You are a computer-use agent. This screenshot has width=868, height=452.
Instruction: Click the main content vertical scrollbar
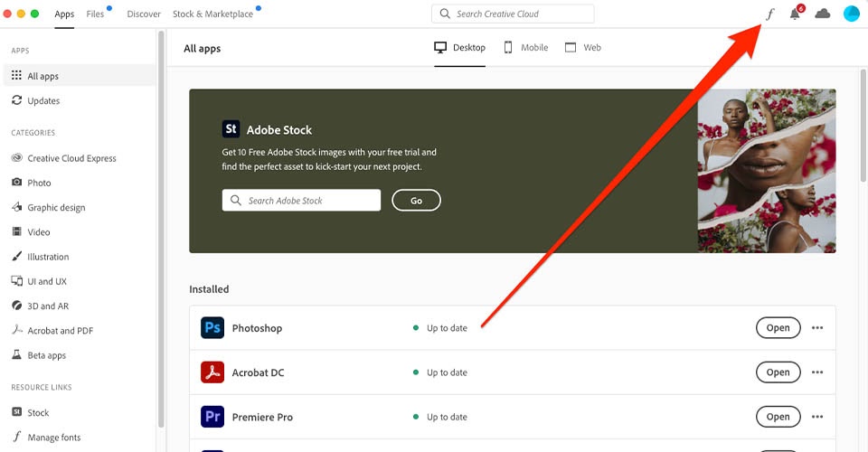(863, 125)
